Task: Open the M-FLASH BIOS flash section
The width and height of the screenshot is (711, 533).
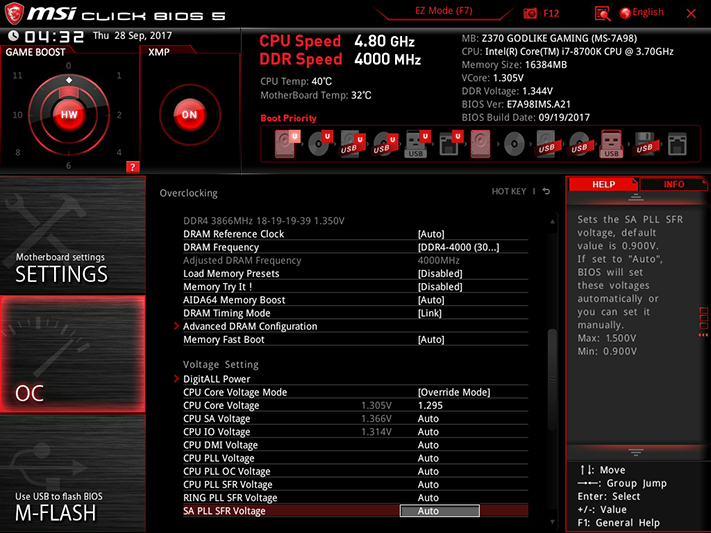Action: pos(73,474)
